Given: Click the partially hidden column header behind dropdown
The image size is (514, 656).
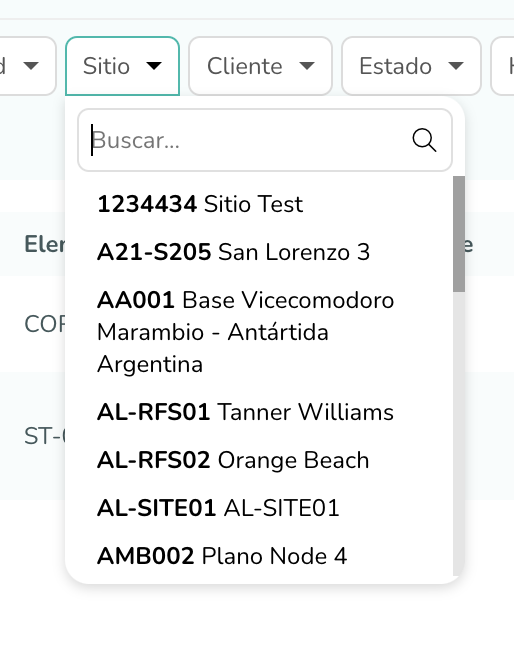Looking at the screenshot, I should tap(45, 244).
